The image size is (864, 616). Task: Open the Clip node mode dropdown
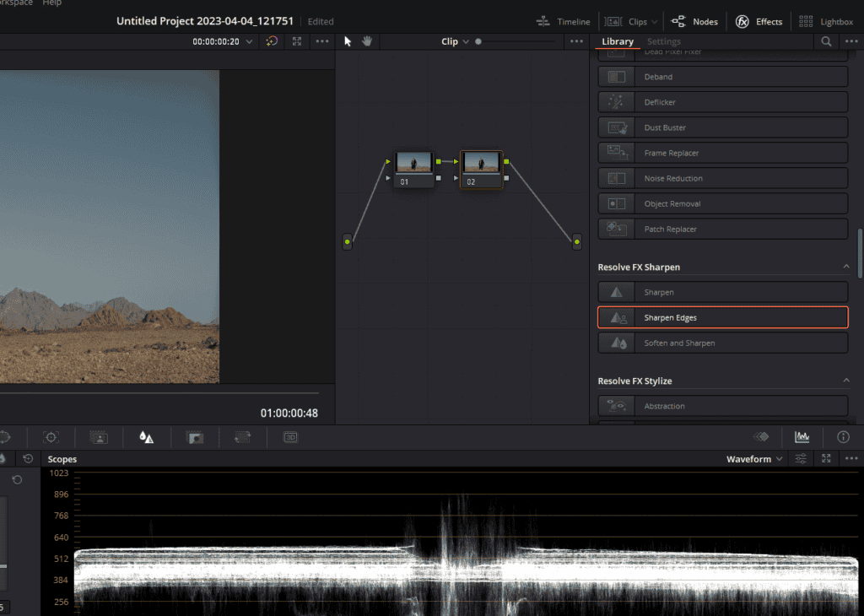(x=455, y=41)
